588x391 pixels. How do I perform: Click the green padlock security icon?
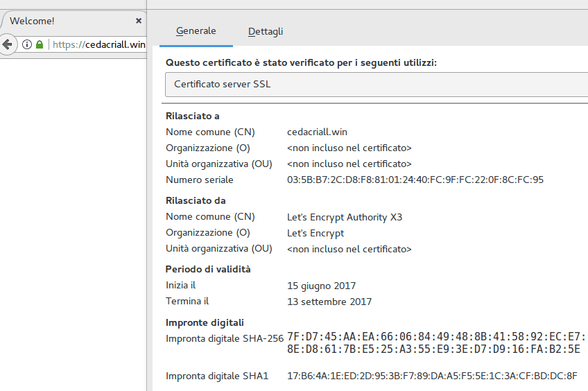click(x=40, y=44)
